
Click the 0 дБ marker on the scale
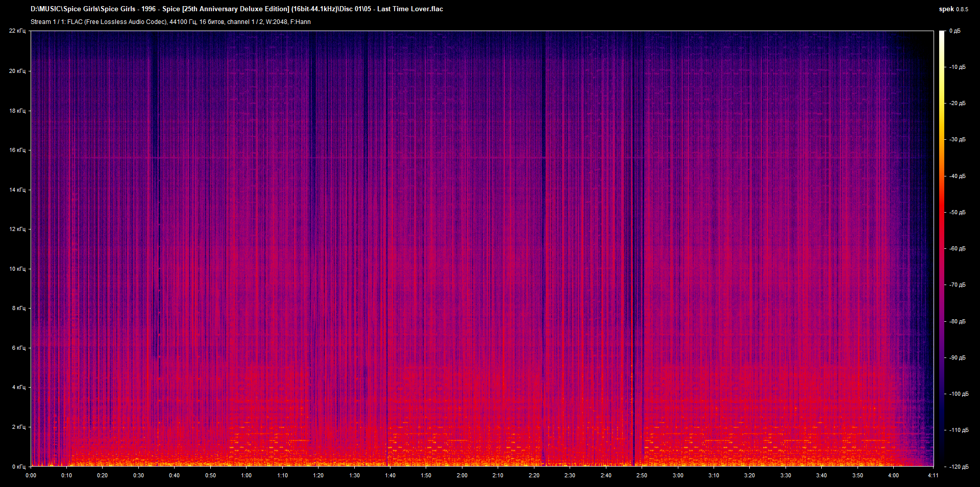pos(955,31)
